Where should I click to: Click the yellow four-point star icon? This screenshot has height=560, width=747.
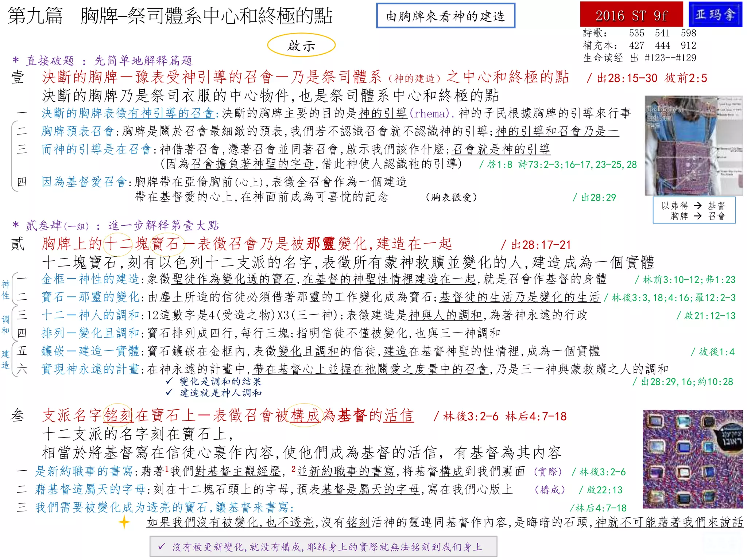(124, 522)
